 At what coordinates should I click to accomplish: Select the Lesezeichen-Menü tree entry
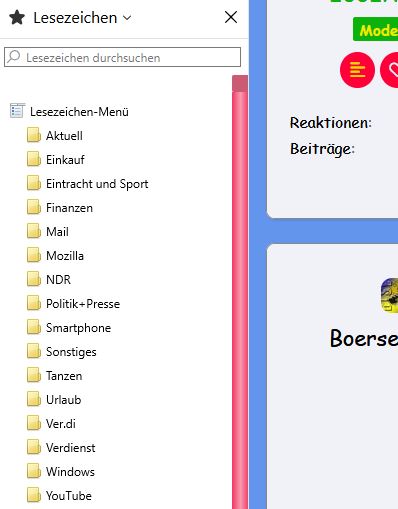[x=79, y=112]
